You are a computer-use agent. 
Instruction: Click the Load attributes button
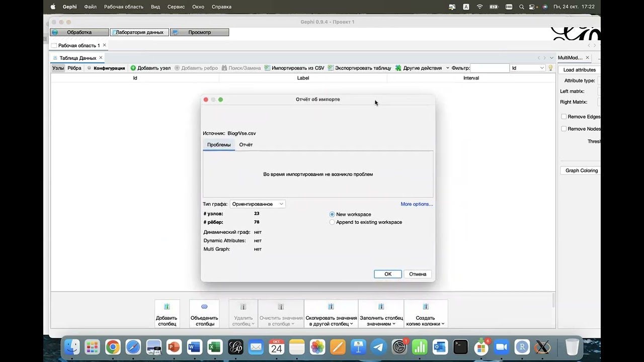click(580, 70)
